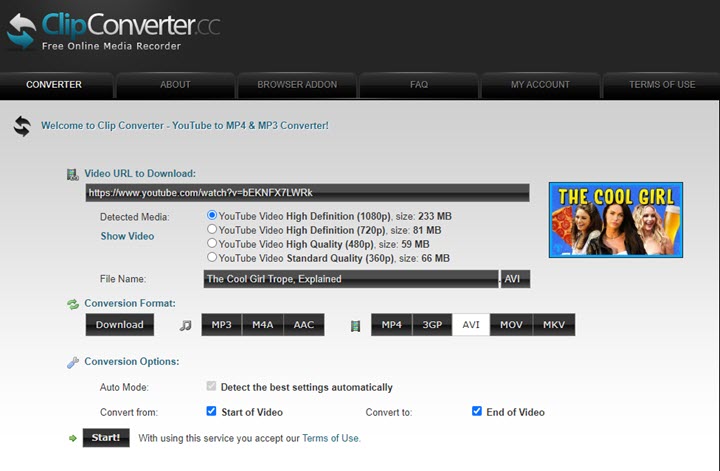Screen dimensions: 720x471
Task: Open the About tab
Action: (x=175, y=85)
